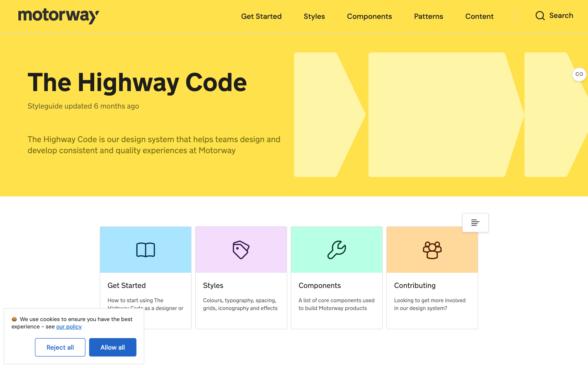
Task: Click the Search magnifier icon
Action: pos(540,16)
